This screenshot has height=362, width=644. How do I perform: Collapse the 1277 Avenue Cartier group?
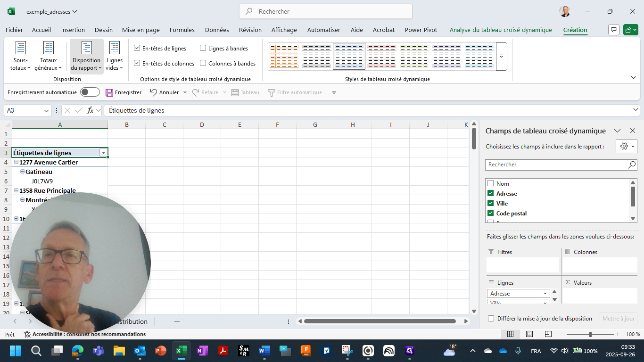point(17,162)
